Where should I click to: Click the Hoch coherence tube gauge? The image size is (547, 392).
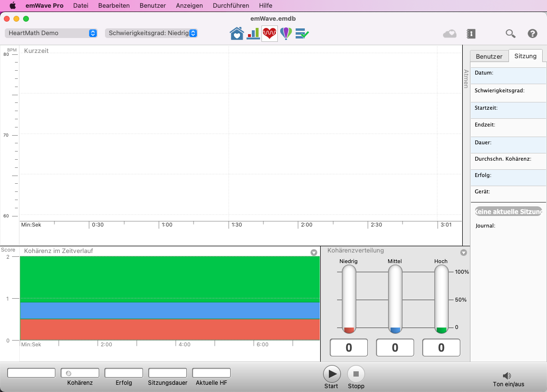tap(441, 299)
